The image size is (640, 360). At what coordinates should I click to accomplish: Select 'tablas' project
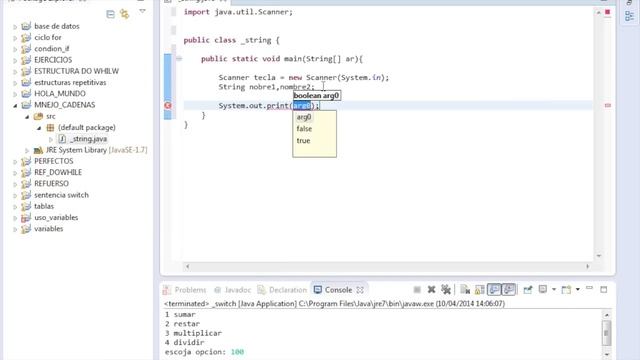(x=44, y=206)
